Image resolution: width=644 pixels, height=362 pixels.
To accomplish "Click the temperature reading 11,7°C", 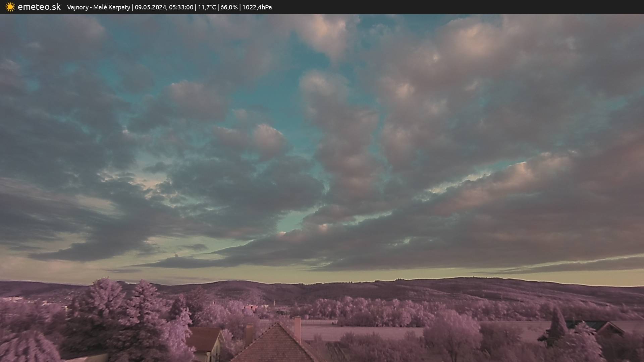I will 207,7.
